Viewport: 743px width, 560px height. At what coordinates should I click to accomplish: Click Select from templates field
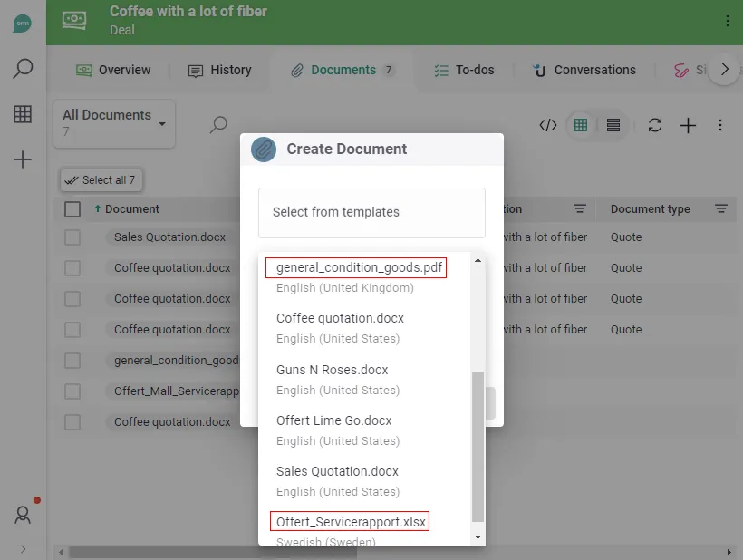pos(371,213)
